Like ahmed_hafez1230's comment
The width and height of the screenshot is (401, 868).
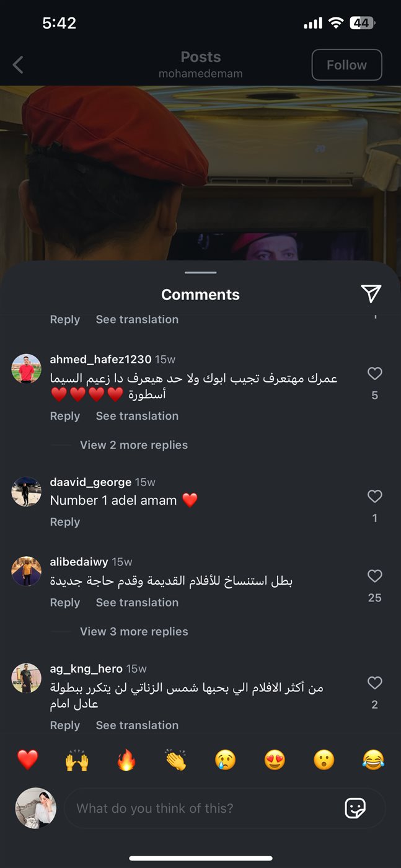pyautogui.click(x=374, y=373)
